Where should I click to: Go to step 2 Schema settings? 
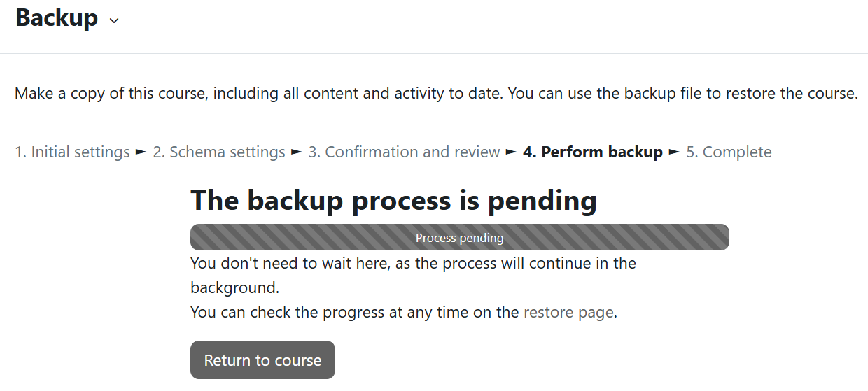point(219,152)
